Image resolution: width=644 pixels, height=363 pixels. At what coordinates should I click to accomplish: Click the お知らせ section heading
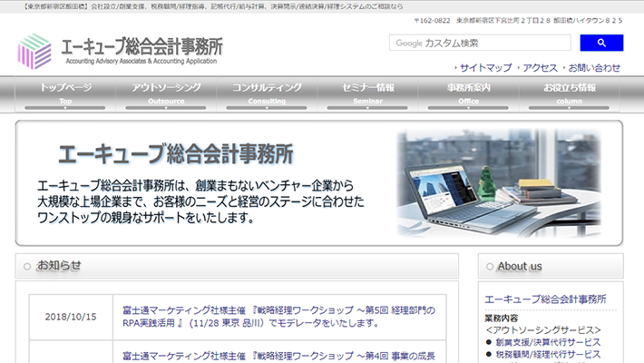pos(59,266)
